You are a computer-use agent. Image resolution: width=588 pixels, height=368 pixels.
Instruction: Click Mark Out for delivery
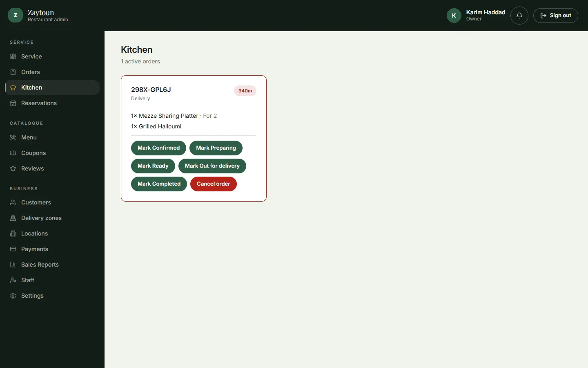[212, 166]
